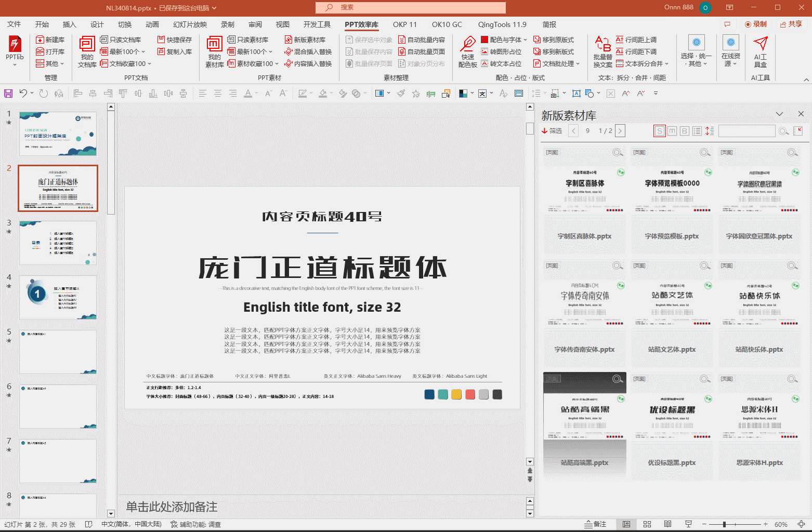
Task: Select slide 4 thumbnail
Action: [58, 297]
